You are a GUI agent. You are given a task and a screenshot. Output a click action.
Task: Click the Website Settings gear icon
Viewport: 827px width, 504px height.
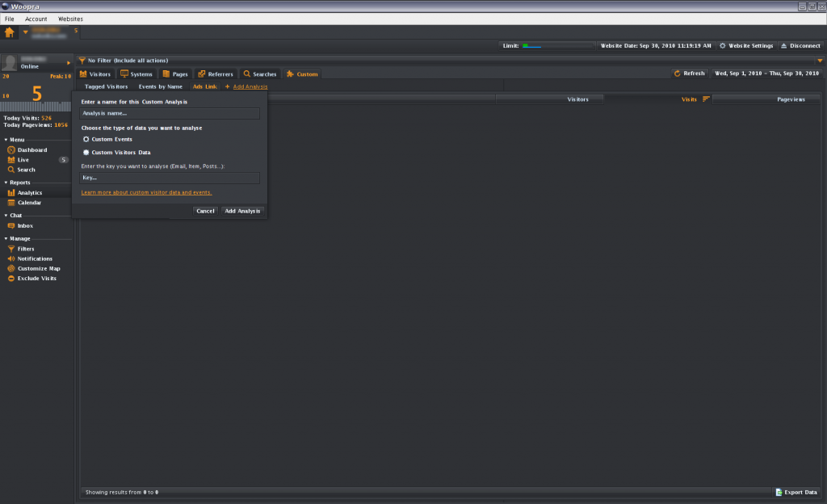(723, 46)
